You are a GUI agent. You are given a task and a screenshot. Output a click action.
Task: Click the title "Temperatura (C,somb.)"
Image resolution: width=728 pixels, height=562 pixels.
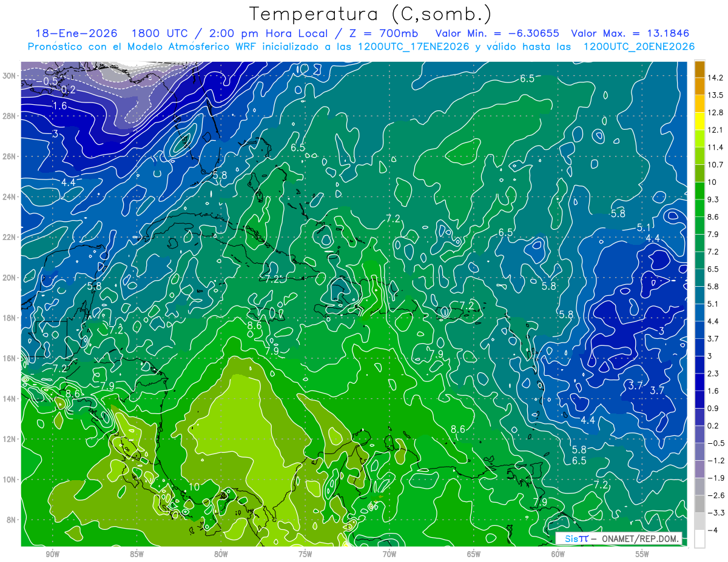click(x=371, y=15)
